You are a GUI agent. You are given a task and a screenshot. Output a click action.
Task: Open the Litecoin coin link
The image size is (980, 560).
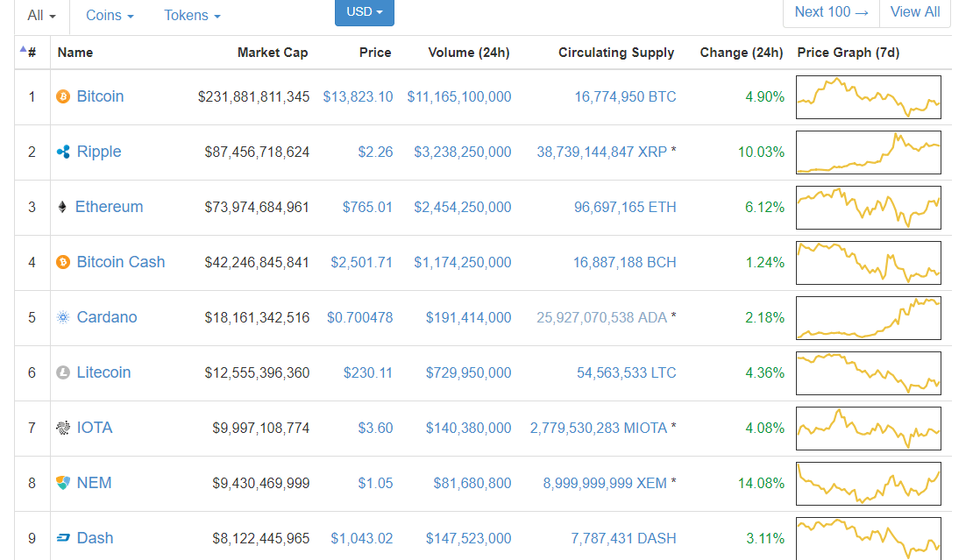103,372
